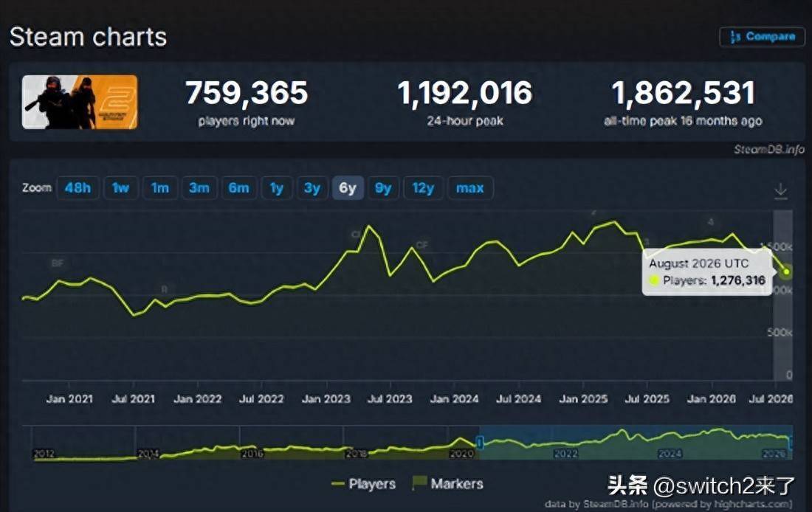The width and height of the screenshot is (812, 512).
Task: Click the right navigator range handle
Action: (x=791, y=443)
